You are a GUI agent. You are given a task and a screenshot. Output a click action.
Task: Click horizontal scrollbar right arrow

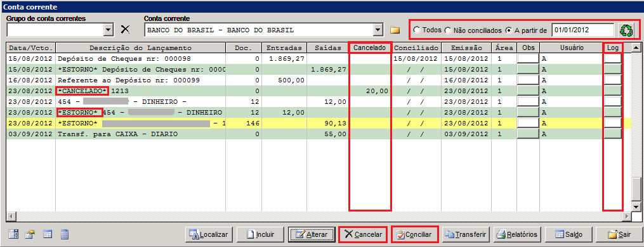(x=627, y=216)
